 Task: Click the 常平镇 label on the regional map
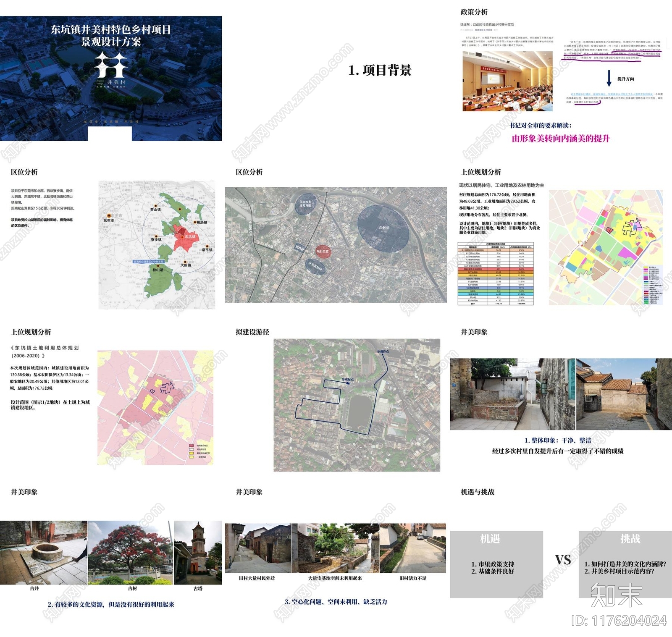(207, 250)
